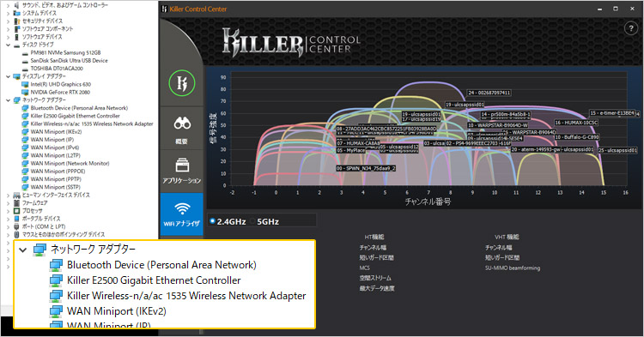Screen dimensions: 644x337
Task: Click the WAN Miniport (PPPOE) adapter icon
Action: 25,172
